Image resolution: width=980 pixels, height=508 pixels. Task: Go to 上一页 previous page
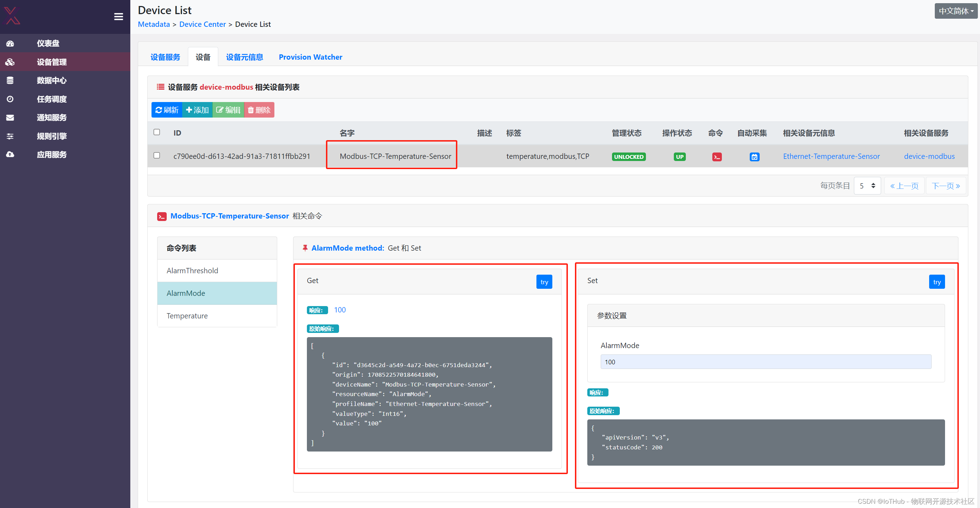(x=904, y=186)
